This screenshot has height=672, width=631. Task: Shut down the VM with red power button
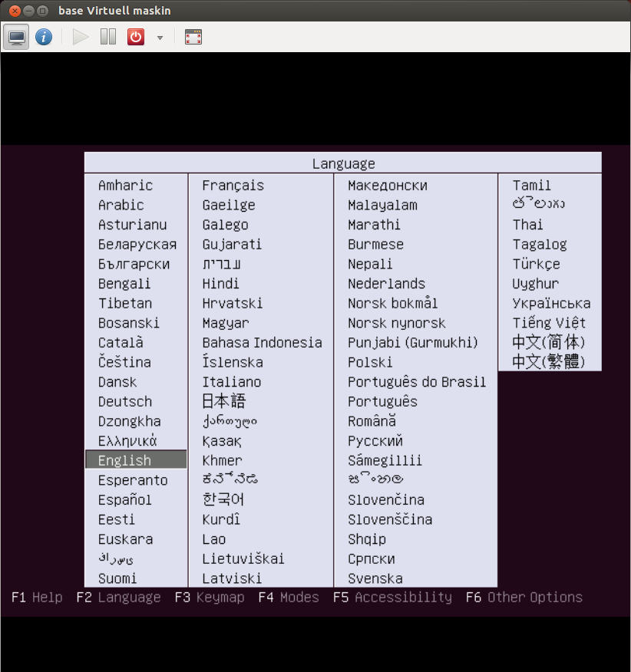coord(136,37)
